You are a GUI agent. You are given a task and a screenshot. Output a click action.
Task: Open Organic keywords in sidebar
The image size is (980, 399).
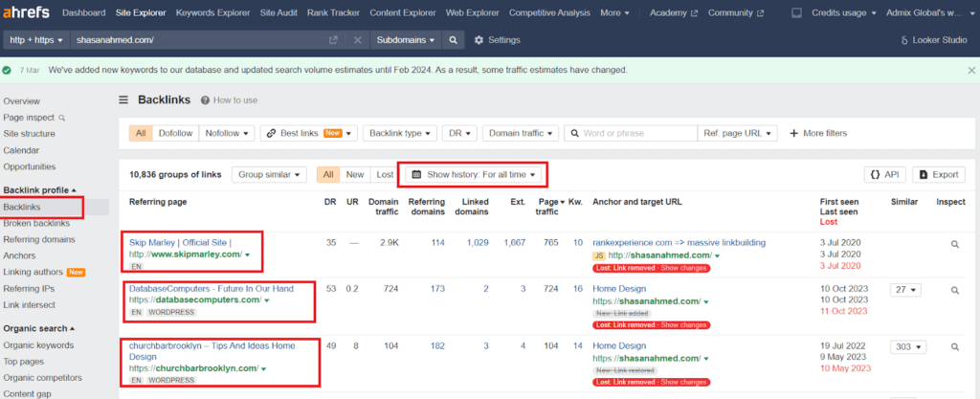[x=38, y=345]
